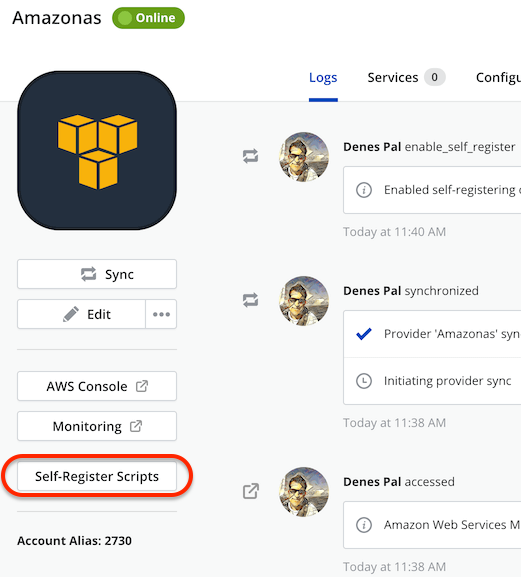521x577 pixels.
Task: Click info icon beside Amazon Web Services message
Action: pos(364,525)
